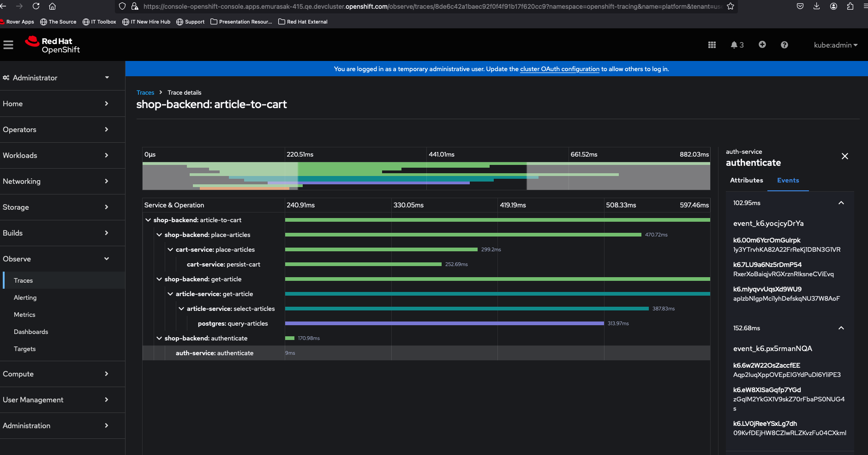
Task: Click the plus import icon
Action: tap(762, 44)
